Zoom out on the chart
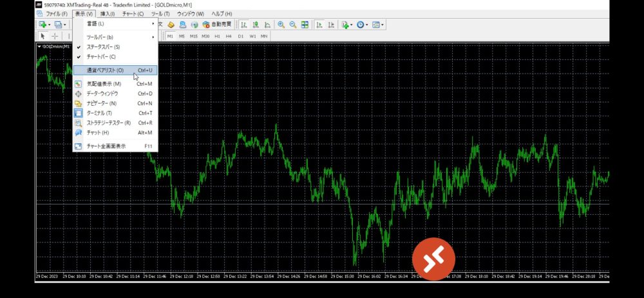The image size is (644, 298). (x=293, y=25)
